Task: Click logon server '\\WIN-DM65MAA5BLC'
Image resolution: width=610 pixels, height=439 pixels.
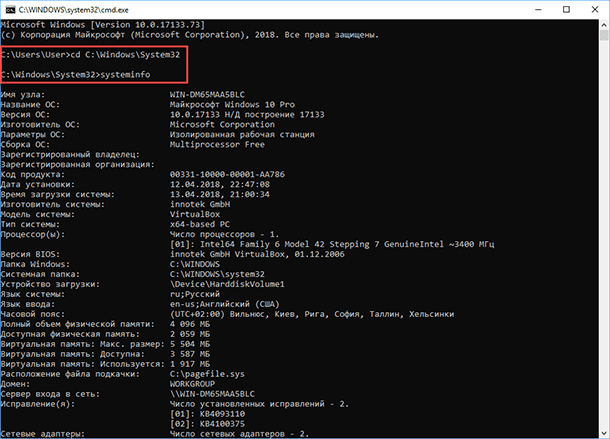Action: [x=212, y=394]
